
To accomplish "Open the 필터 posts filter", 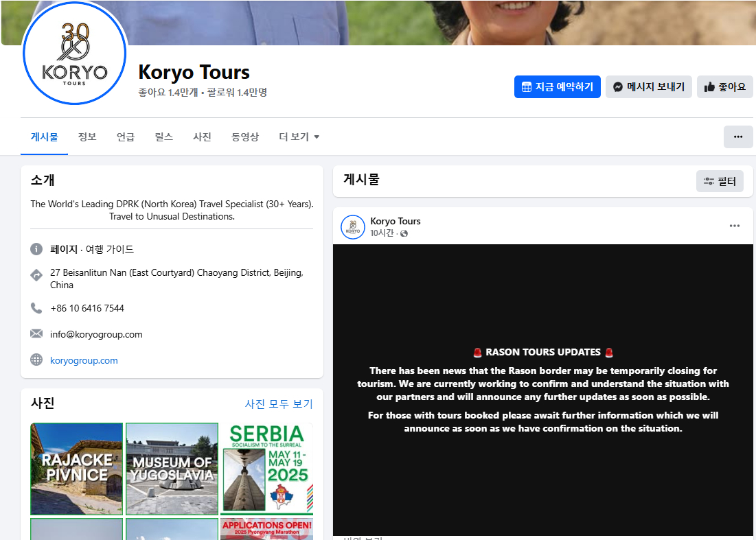I will click(719, 181).
